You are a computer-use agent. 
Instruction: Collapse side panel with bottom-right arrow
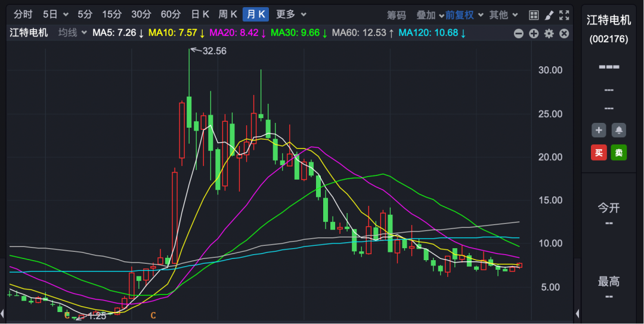577,314
